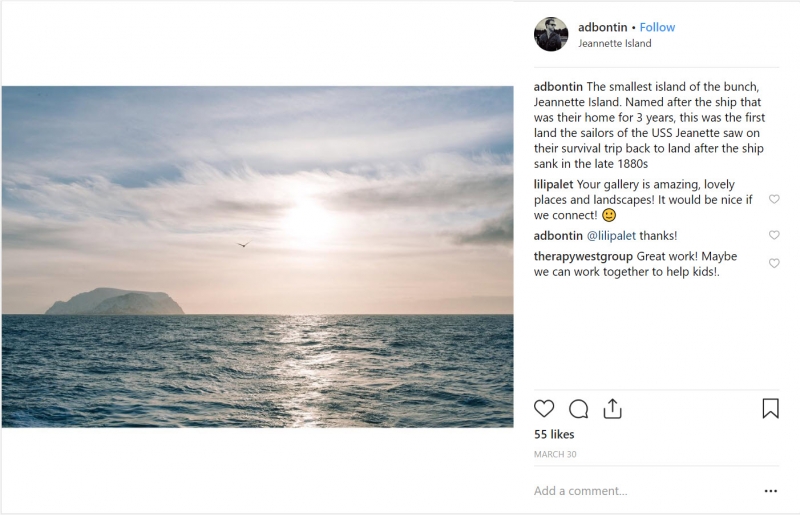Image resolution: width=800 pixels, height=515 pixels.
Task: View the 55 likes list
Action: click(x=554, y=435)
